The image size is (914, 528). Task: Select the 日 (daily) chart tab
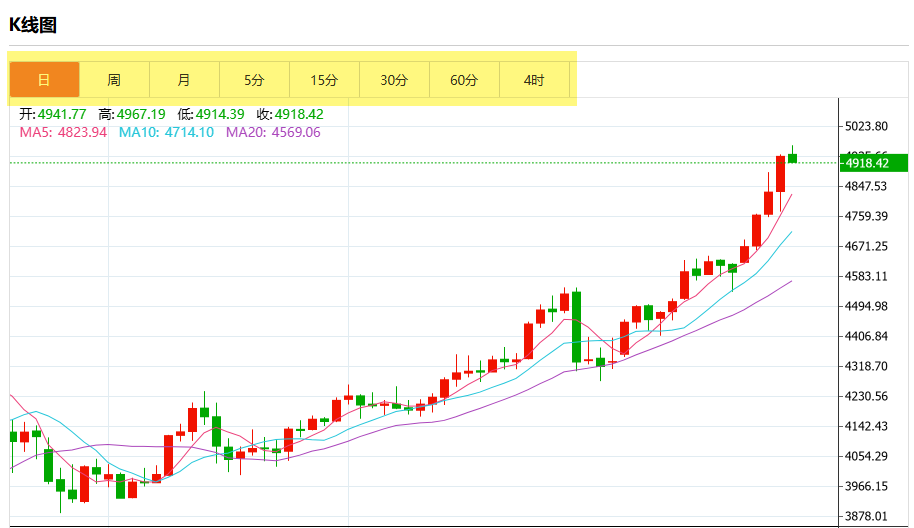(44, 80)
